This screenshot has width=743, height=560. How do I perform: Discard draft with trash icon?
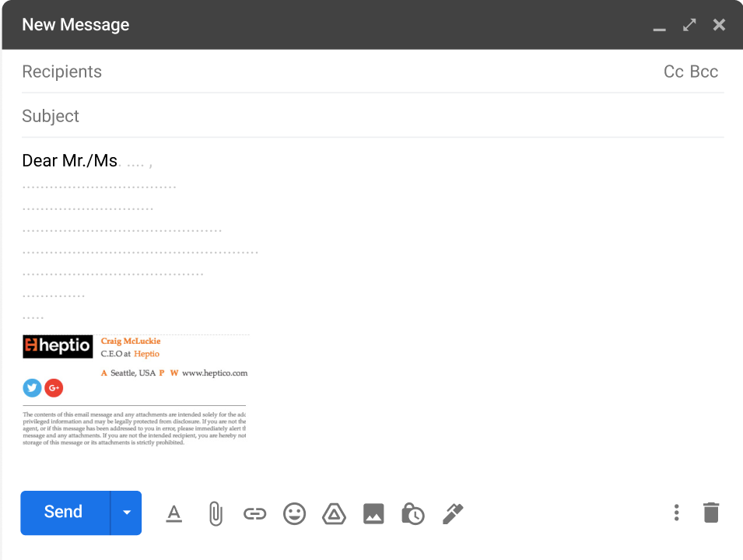pos(711,513)
